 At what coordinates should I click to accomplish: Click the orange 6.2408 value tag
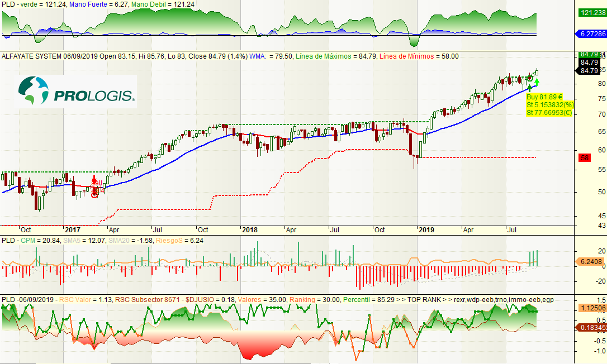click(591, 262)
